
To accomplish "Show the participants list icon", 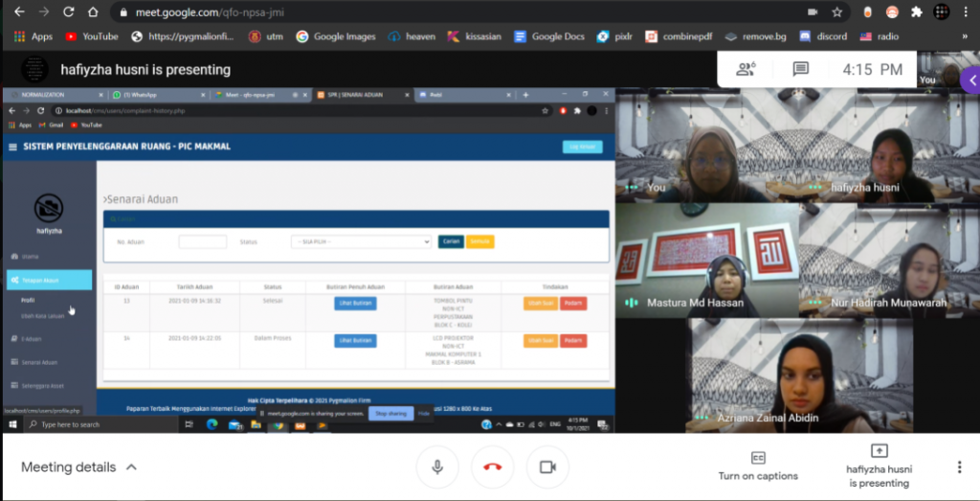I will (746, 69).
